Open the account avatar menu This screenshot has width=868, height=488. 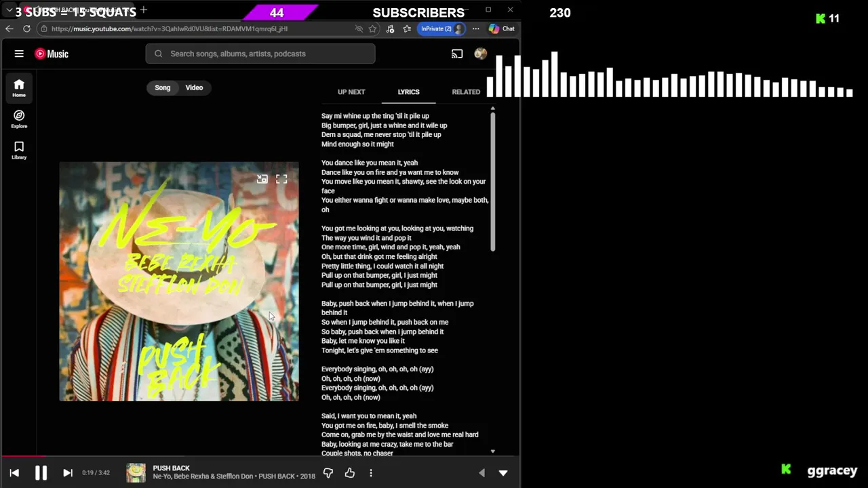coord(480,54)
